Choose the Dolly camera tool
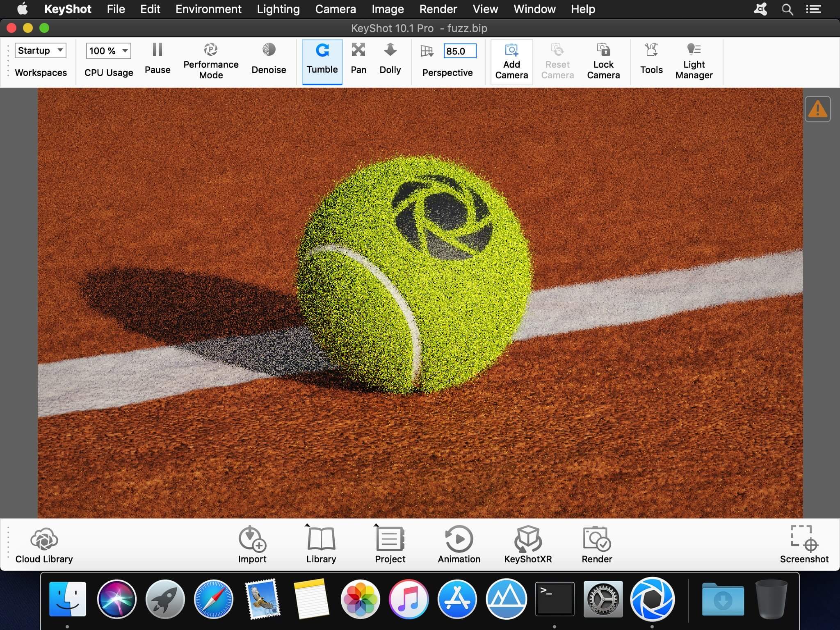The image size is (840, 630). [x=390, y=59]
